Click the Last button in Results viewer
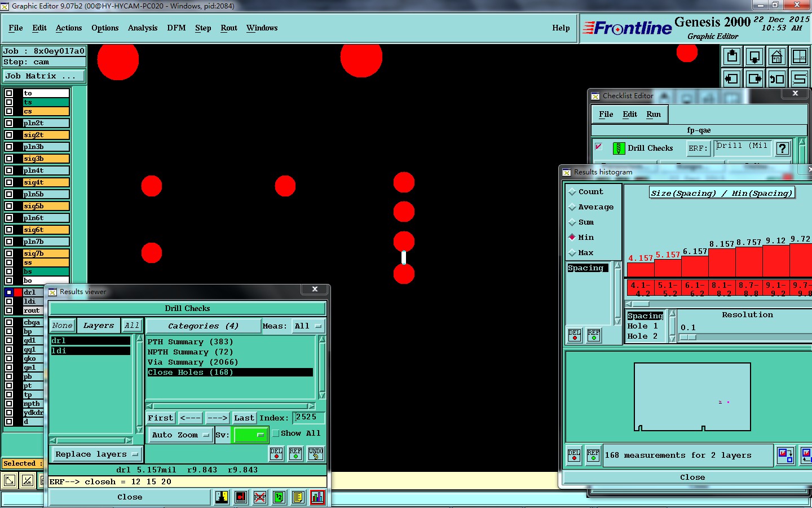This screenshot has height=508, width=812. [x=244, y=418]
